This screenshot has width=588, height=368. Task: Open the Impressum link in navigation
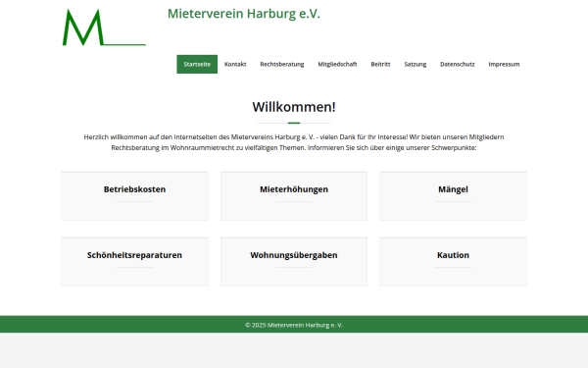[x=504, y=64]
